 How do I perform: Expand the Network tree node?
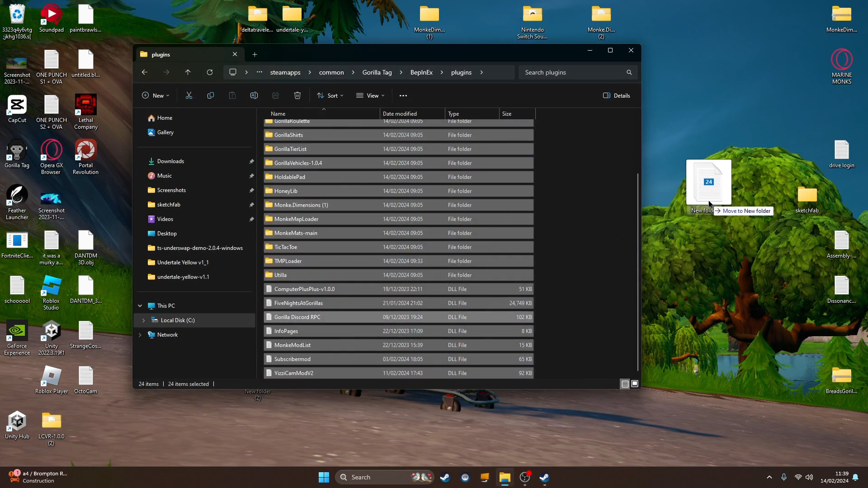click(x=140, y=335)
